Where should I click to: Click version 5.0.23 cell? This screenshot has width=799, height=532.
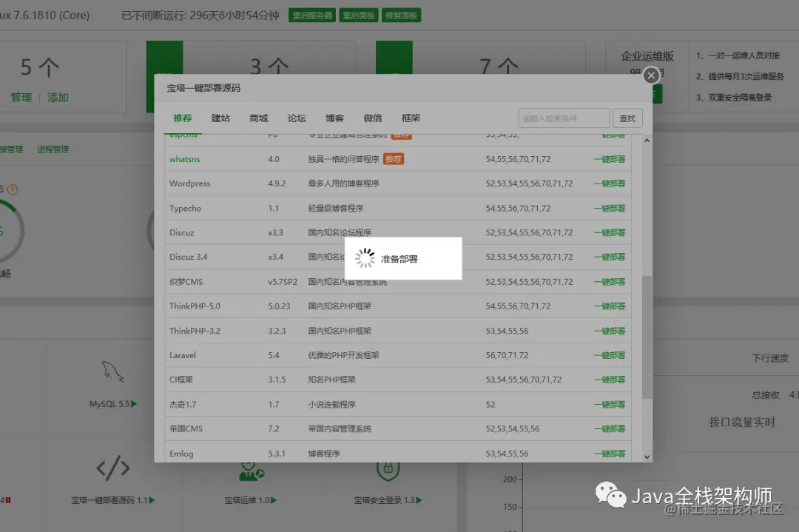pos(279,306)
